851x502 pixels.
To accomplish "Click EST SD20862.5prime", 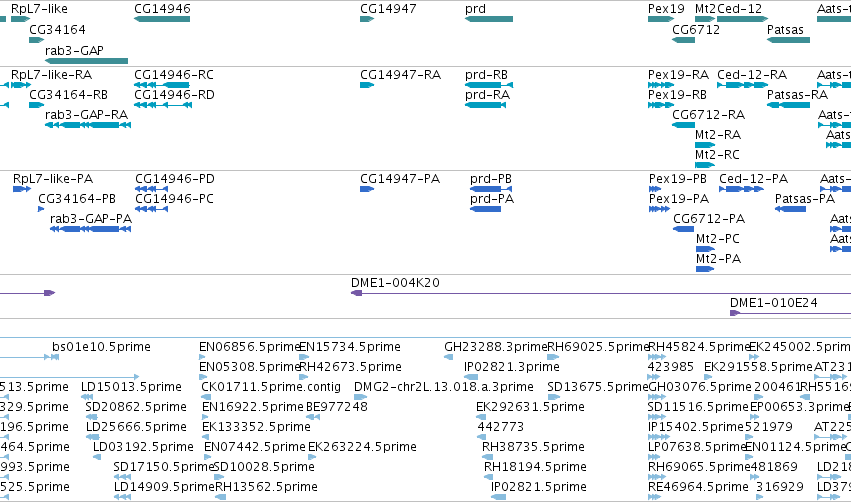I will pos(136,407).
